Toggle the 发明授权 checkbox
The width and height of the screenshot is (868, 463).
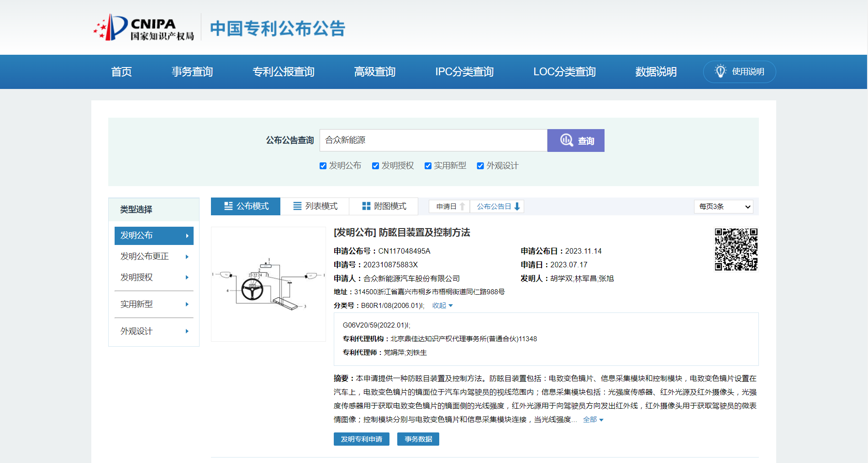tap(375, 166)
